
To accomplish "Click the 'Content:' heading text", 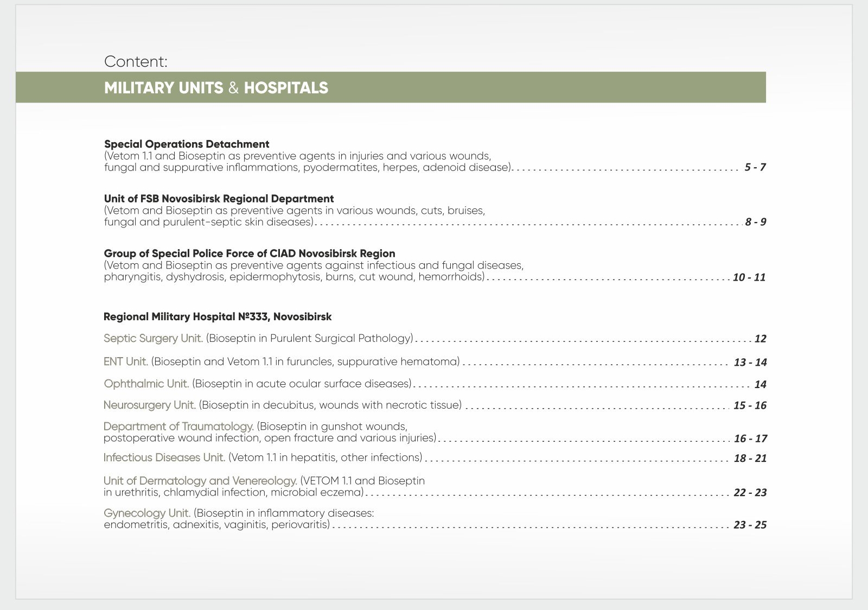I will [136, 61].
